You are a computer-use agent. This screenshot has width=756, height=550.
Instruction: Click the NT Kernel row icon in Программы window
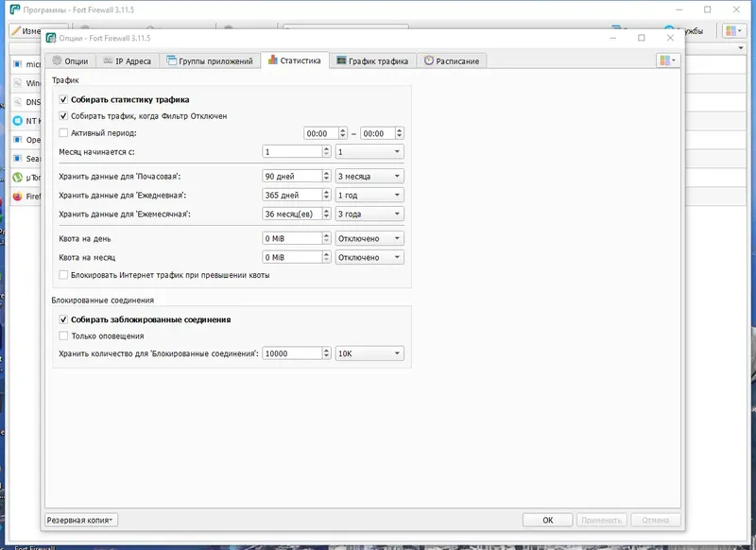17,121
